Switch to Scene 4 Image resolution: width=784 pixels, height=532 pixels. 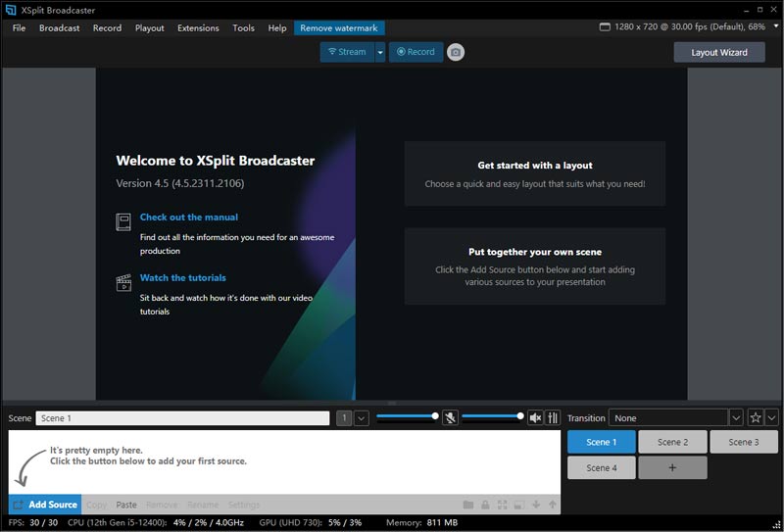602,468
